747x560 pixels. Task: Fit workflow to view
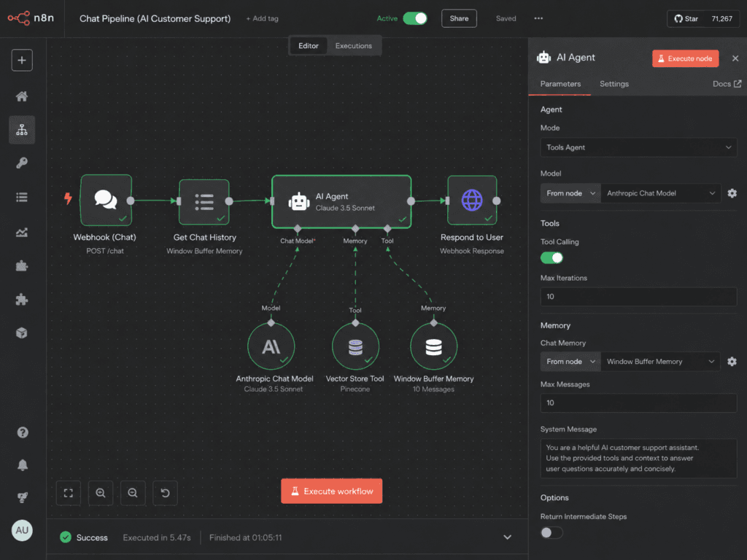click(69, 493)
